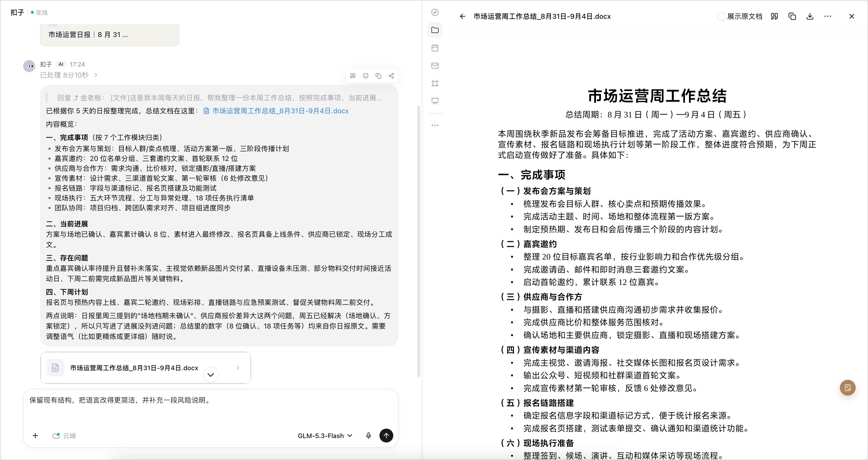868x460 pixels.
Task: Copy document using header copy icon
Action: pyautogui.click(x=792, y=16)
